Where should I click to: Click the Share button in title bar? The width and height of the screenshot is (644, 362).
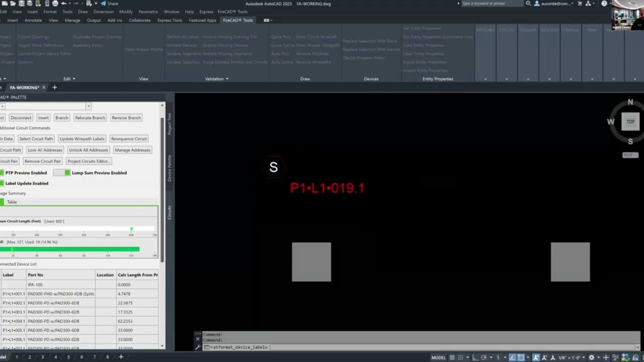point(109,4)
